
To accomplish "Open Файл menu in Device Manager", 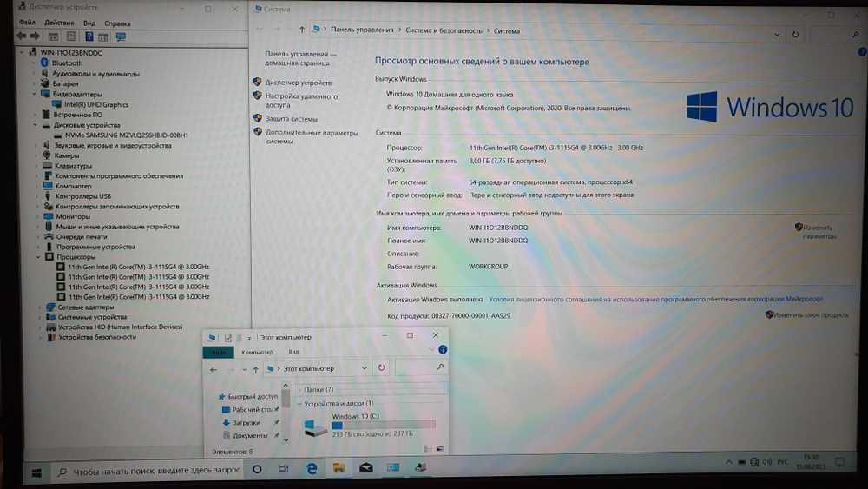I will 27,23.
